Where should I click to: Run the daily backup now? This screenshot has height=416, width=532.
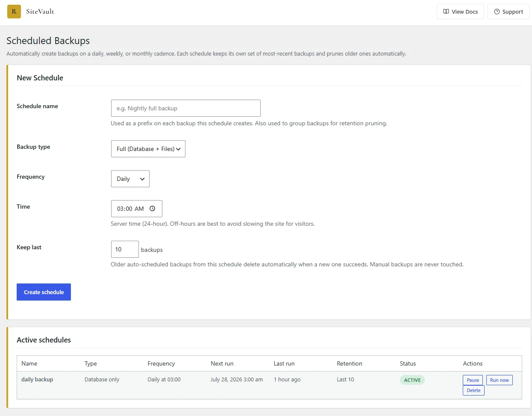coord(499,380)
